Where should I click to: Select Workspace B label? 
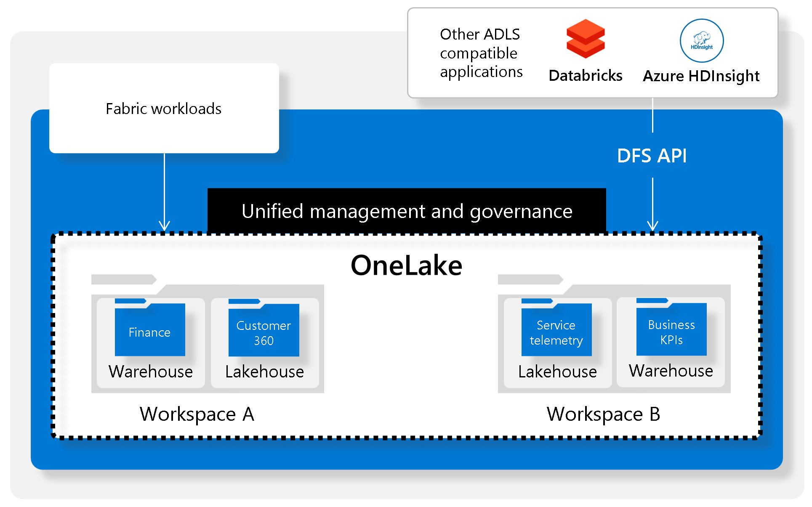603,414
